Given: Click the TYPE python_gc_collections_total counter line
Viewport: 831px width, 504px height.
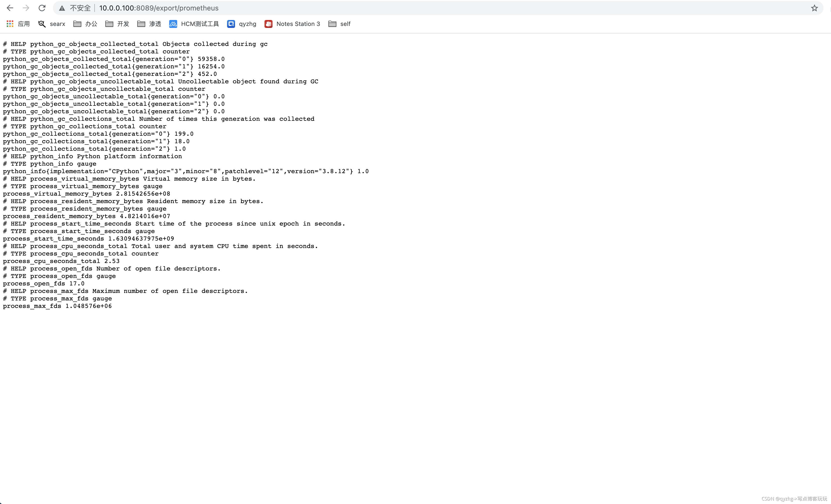Looking at the screenshot, I should tap(85, 126).
